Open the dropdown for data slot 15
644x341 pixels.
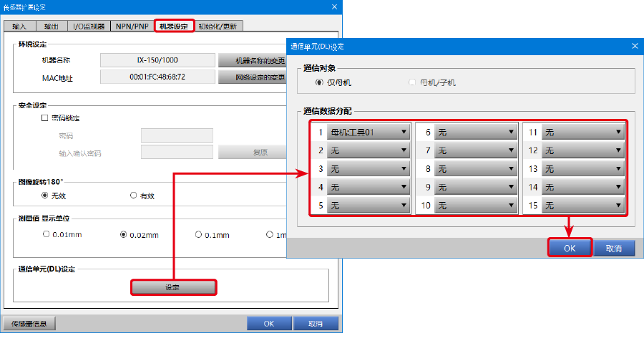click(583, 206)
